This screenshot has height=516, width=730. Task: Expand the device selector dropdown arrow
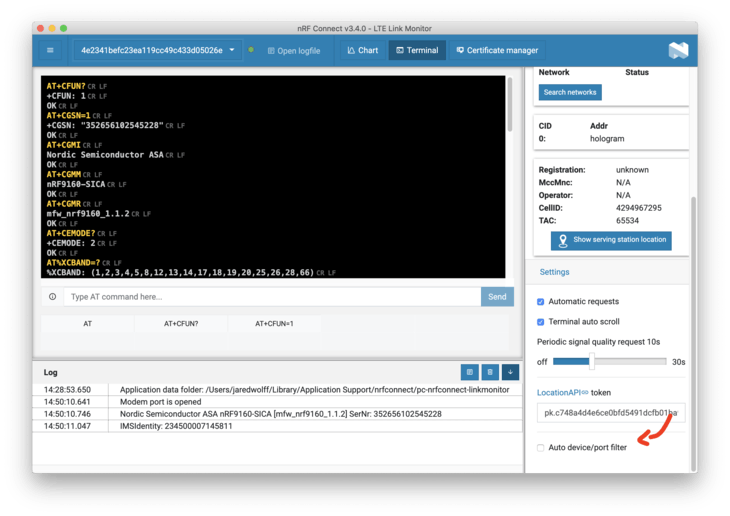tap(232, 50)
